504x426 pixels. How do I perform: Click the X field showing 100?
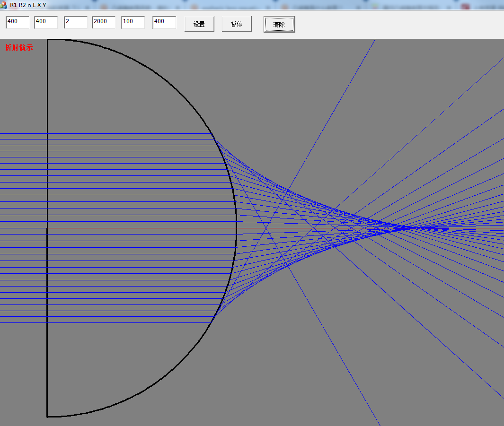(x=133, y=23)
